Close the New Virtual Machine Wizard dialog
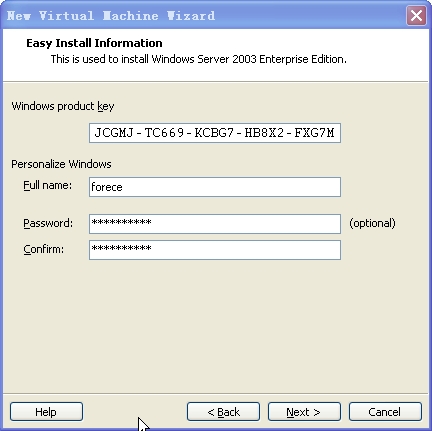 [x=416, y=15]
